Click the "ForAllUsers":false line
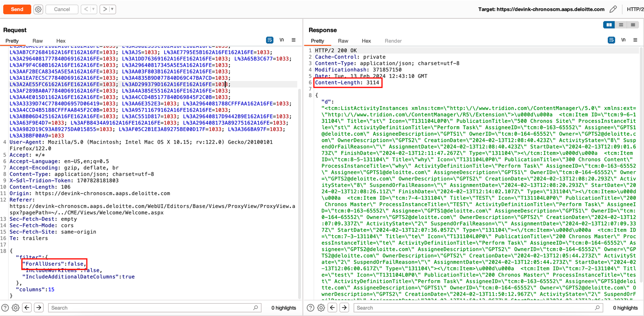This screenshot has width=644, height=316. tap(54, 264)
